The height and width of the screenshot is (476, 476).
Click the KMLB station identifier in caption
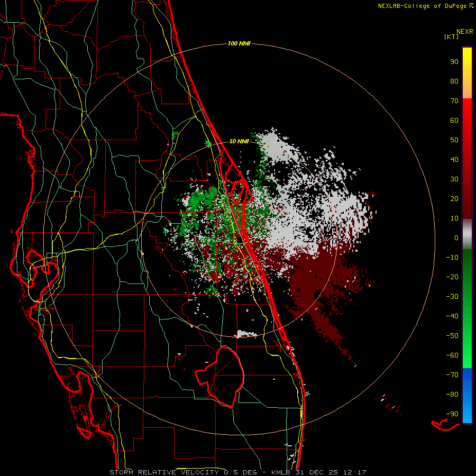280,472
